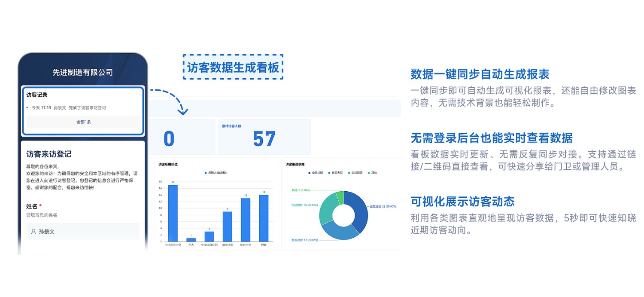Click the person icon in the name field
The image size is (644, 297).
pos(33,231)
